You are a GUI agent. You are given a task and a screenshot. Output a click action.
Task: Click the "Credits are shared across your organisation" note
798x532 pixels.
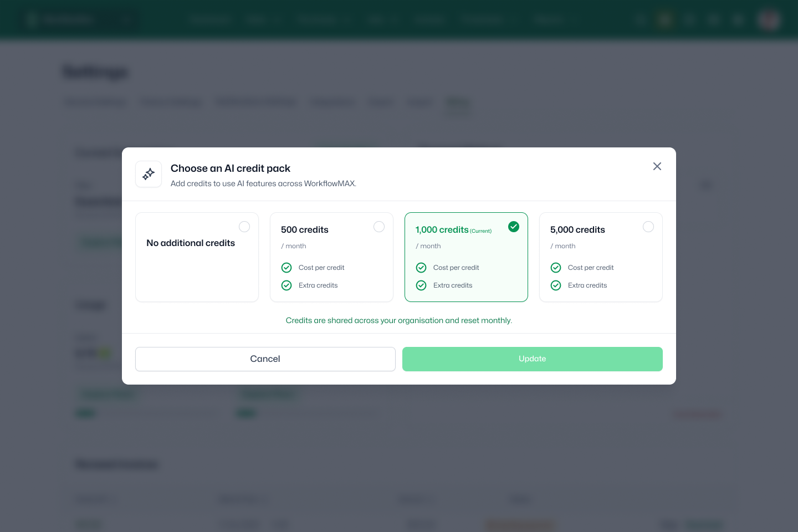click(x=399, y=320)
